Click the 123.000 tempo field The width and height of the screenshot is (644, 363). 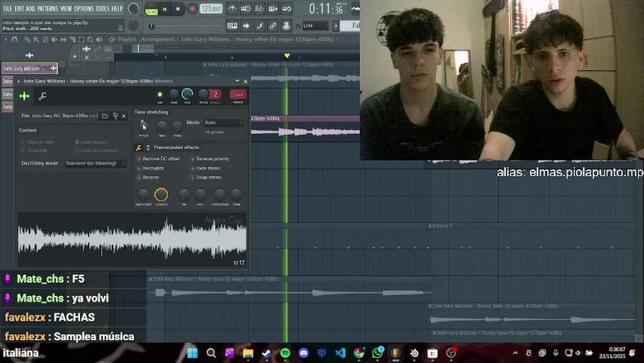211,9
